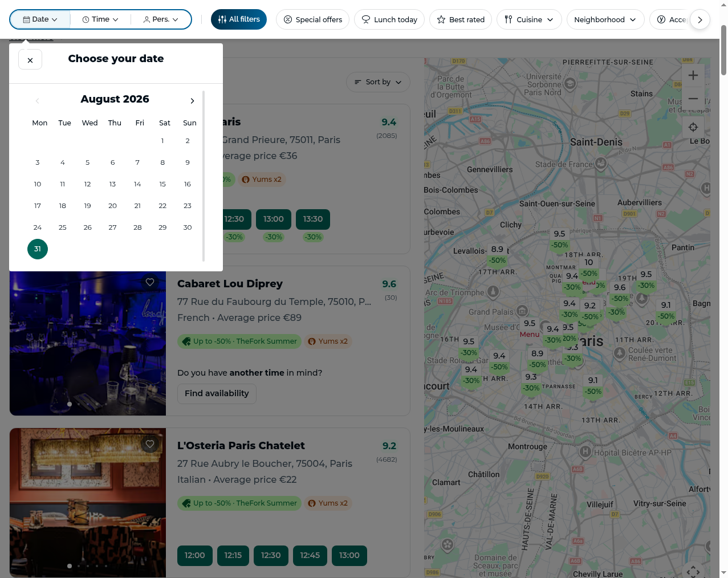The height and width of the screenshot is (578, 728).
Task: Click the calendar panel scrollbar
Action: click(204, 176)
